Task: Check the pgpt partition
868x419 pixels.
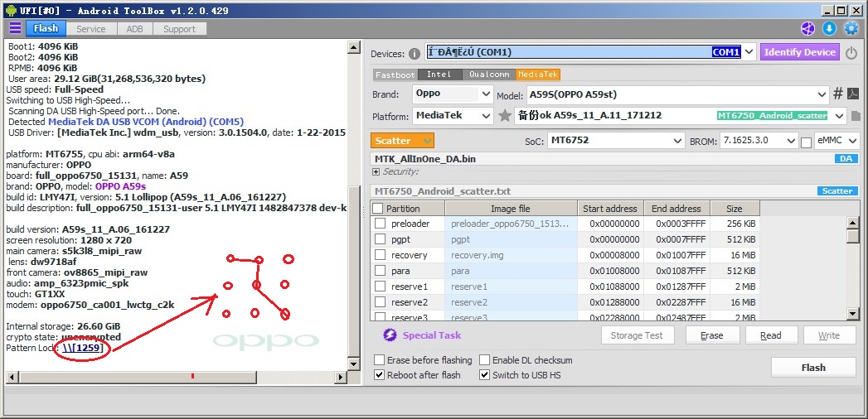Action: [x=381, y=239]
